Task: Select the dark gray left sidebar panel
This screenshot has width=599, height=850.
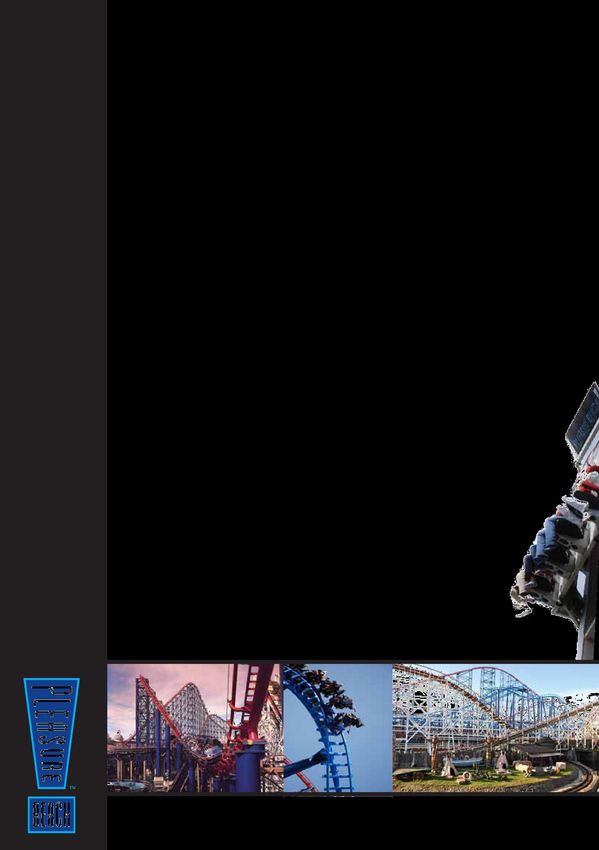Action: point(53,425)
